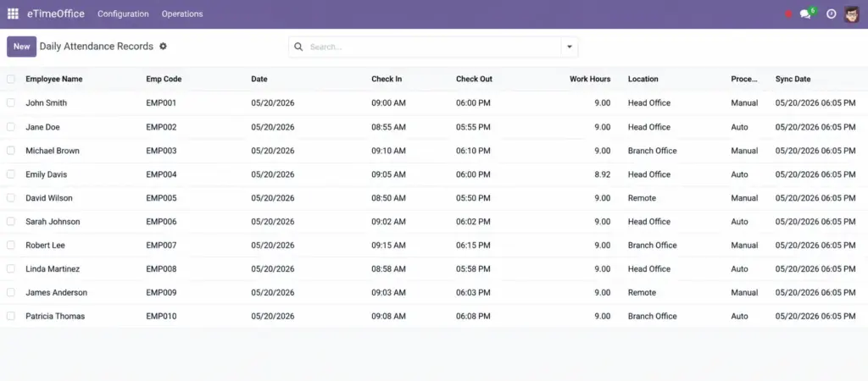Image resolution: width=868 pixels, height=381 pixels.
Task: Tick the checkbox for Robert Lee
Action: pos(10,245)
